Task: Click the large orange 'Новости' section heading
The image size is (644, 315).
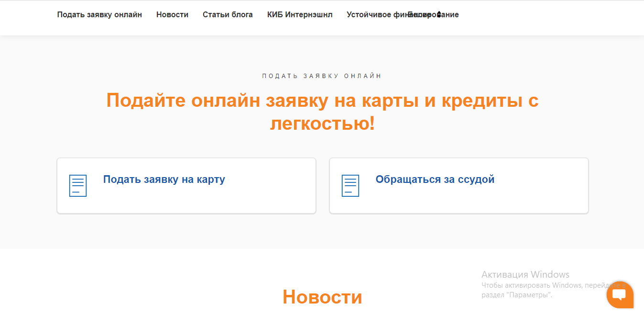Action: coord(322,297)
